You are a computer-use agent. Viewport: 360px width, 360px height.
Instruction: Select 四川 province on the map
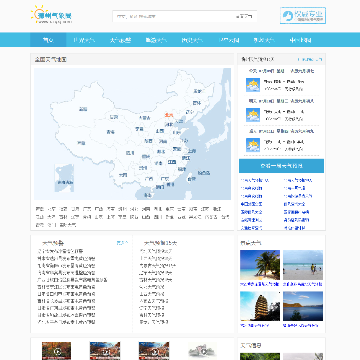[130, 153]
